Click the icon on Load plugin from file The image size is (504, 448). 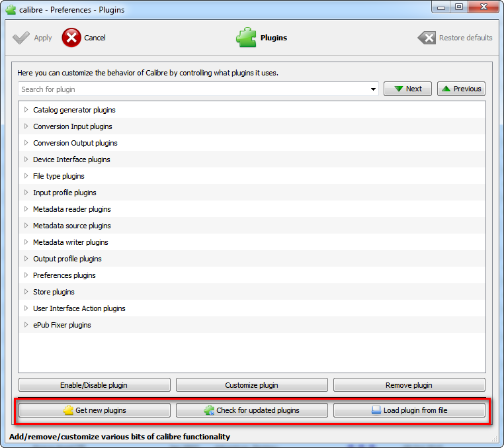tap(376, 410)
